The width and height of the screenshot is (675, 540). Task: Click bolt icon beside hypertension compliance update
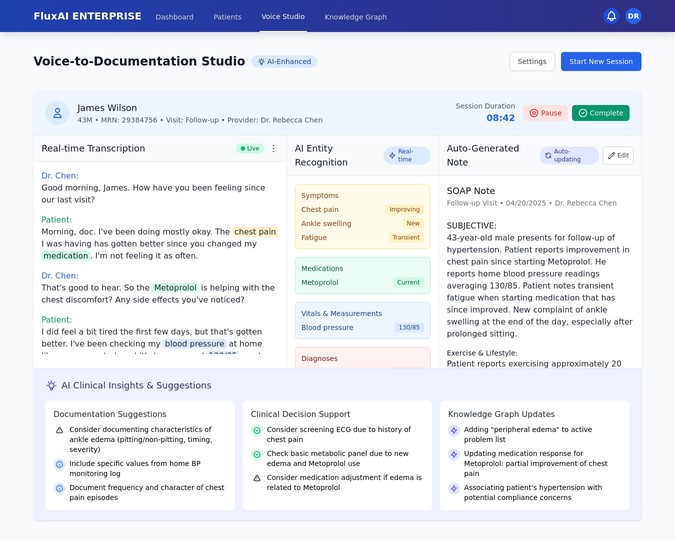click(454, 488)
